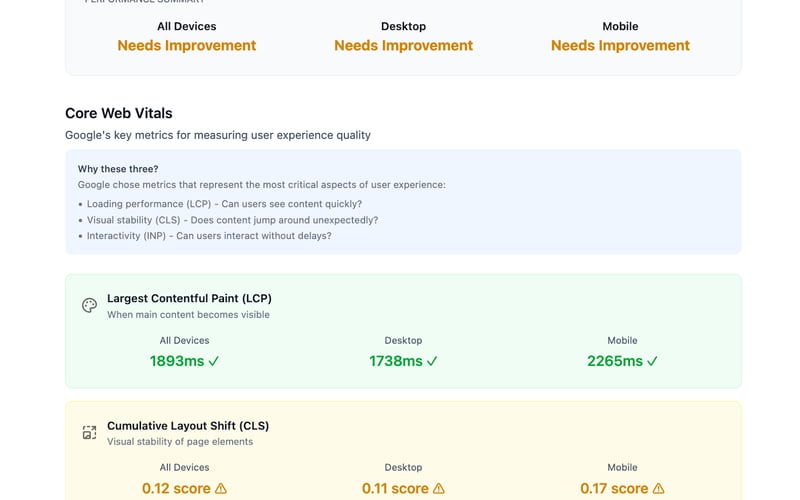The height and width of the screenshot is (500, 800).
Task: Click the 0.17 score Mobile value
Action: tap(614, 488)
